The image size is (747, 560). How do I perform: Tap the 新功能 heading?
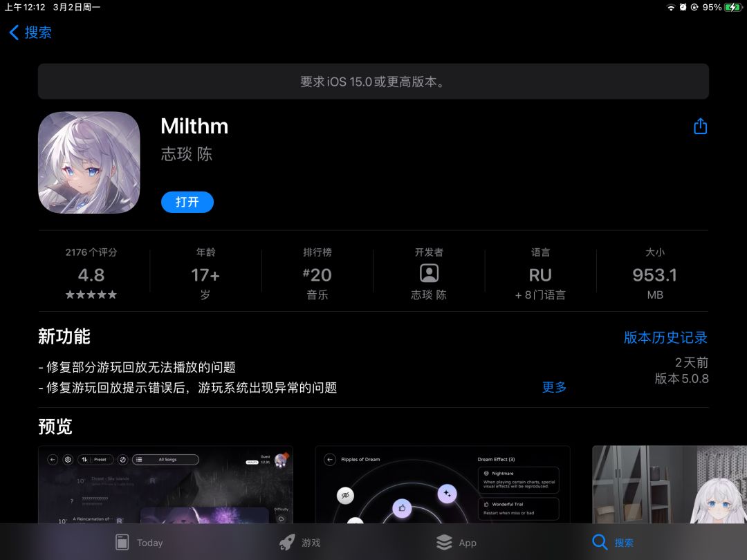pyautogui.click(x=64, y=337)
